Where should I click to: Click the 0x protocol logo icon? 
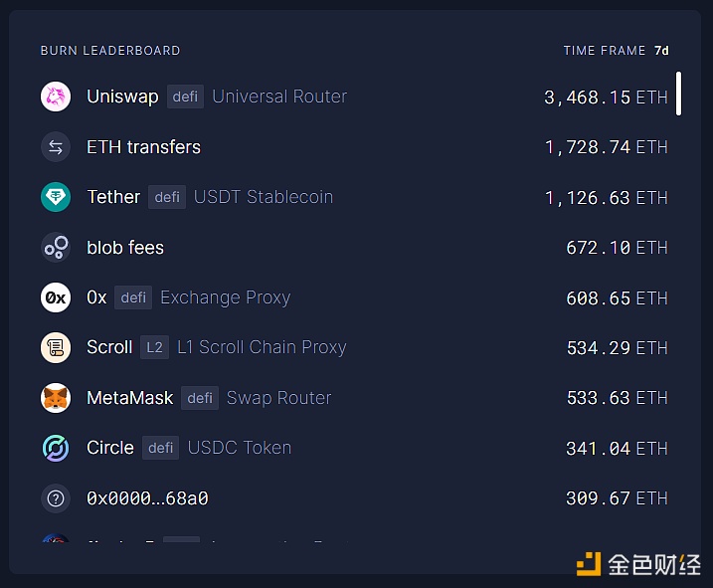click(x=56, y=297)
